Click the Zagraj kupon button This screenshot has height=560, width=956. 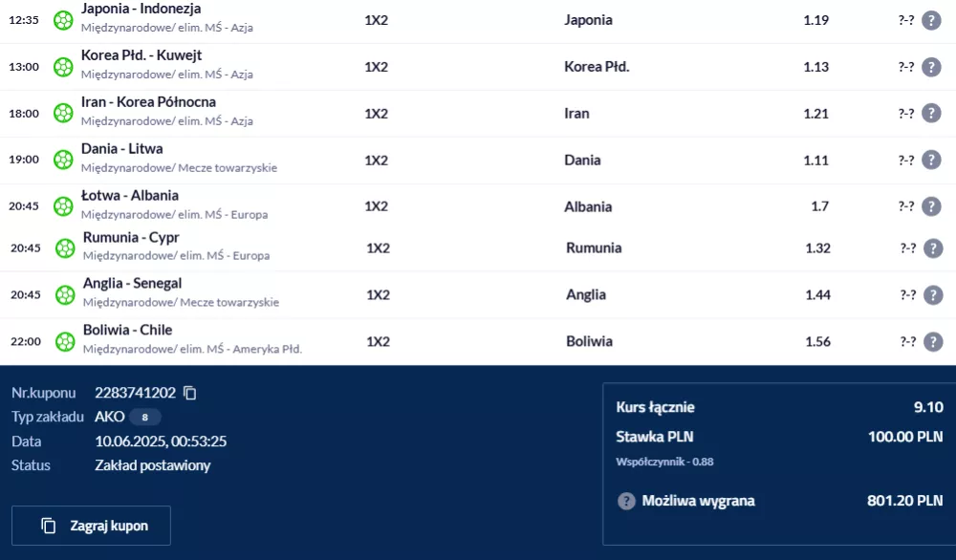pyautogui.click(x=91, y=526)
